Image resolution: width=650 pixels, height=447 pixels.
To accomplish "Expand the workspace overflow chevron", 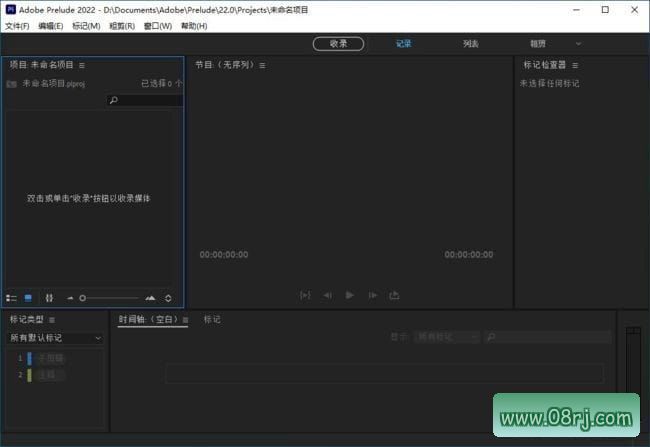I will click(578, 44).
